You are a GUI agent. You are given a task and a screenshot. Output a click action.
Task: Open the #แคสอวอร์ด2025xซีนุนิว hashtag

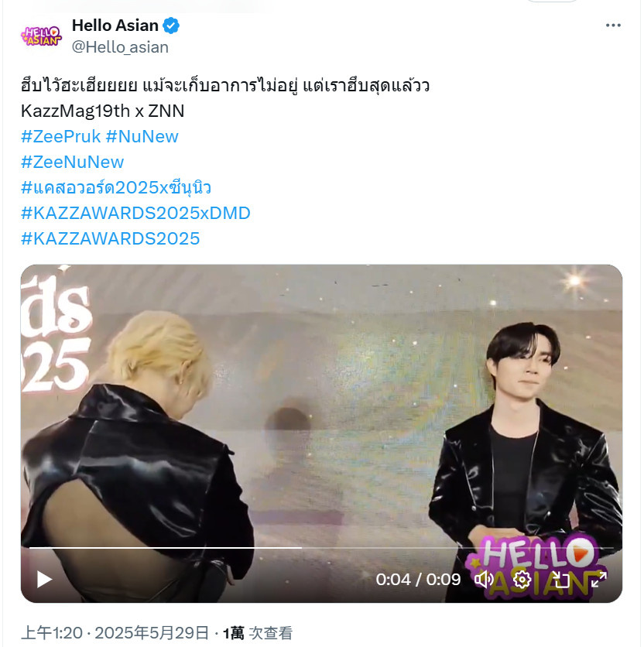(x=116, y=188)
